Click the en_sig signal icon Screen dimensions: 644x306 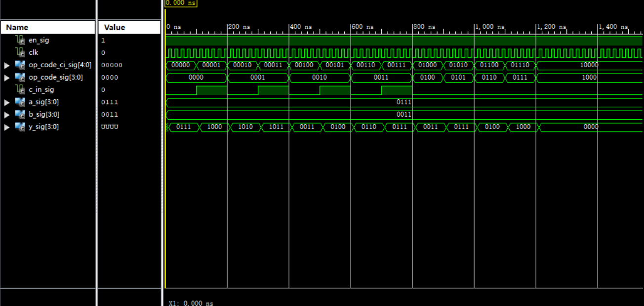[20, 40]
